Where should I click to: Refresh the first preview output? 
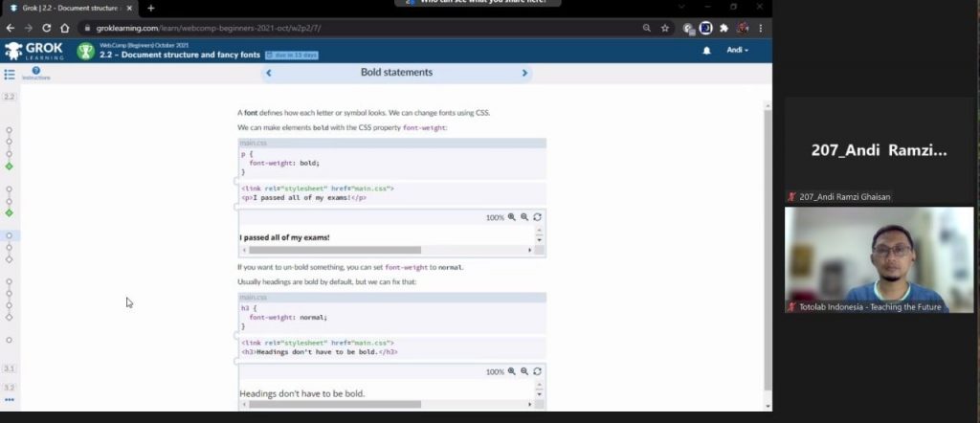(537, 217)
